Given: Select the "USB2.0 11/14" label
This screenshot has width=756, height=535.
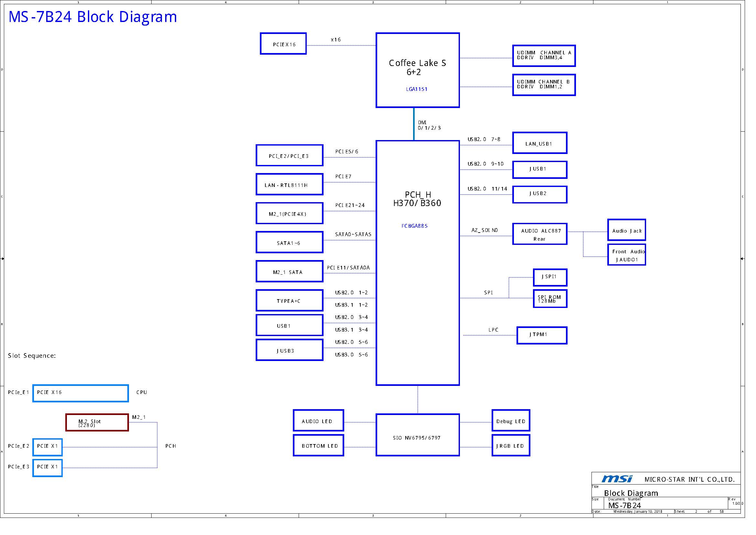Looking at the screenshot, I should [x=487, y=189].
